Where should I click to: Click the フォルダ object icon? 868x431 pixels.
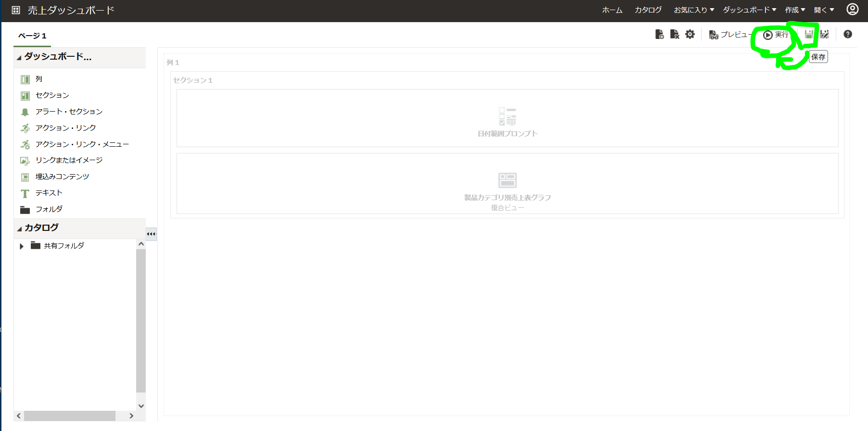coord(25,210)
